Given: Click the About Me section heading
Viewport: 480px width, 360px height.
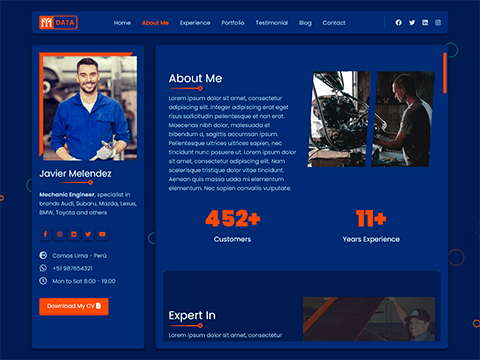Looking at the screenshot, I should (x=195, y=78).
